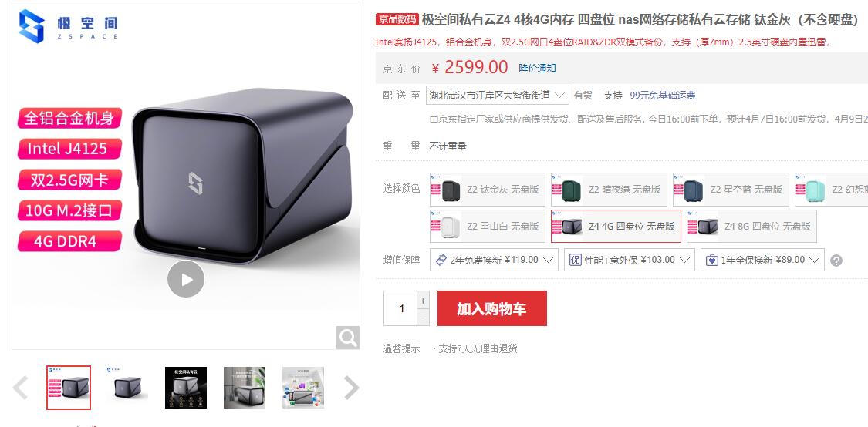The image size is (868, 427).
Task: Show previous thumbnails with left arrow
Action: pyautogui.click(x=20, y=388)
